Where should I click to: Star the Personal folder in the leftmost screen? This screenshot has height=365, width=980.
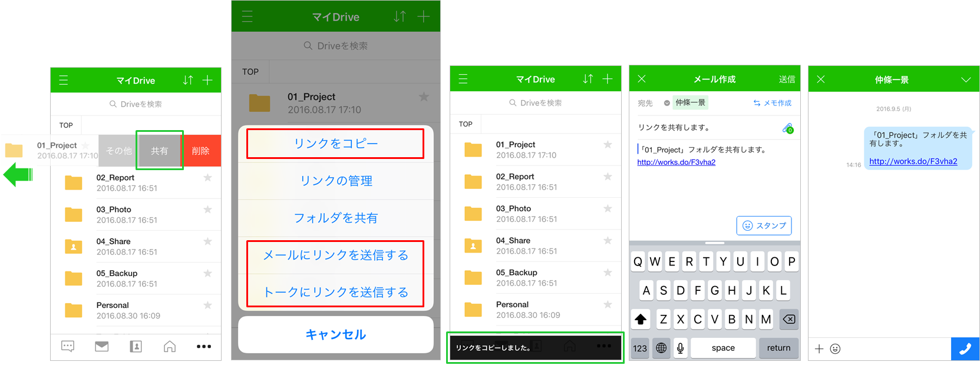pos(207,305)
